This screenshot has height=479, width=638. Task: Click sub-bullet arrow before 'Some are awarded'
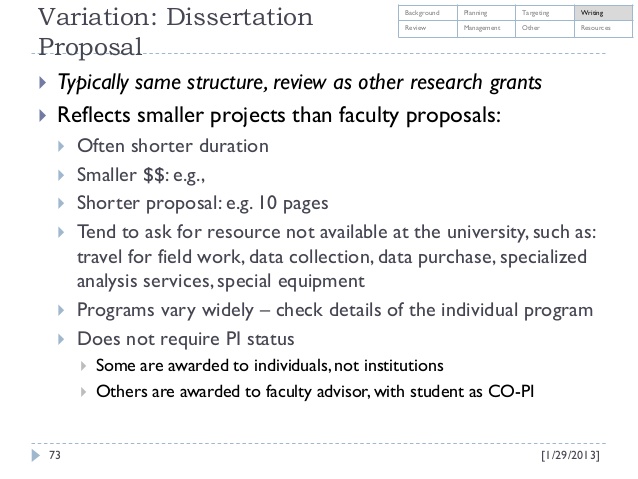coord(83,366)
